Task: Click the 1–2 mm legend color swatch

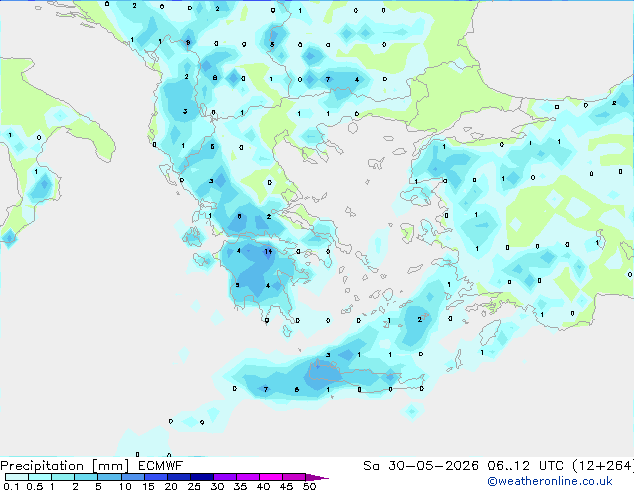Action: coord(63,477)
